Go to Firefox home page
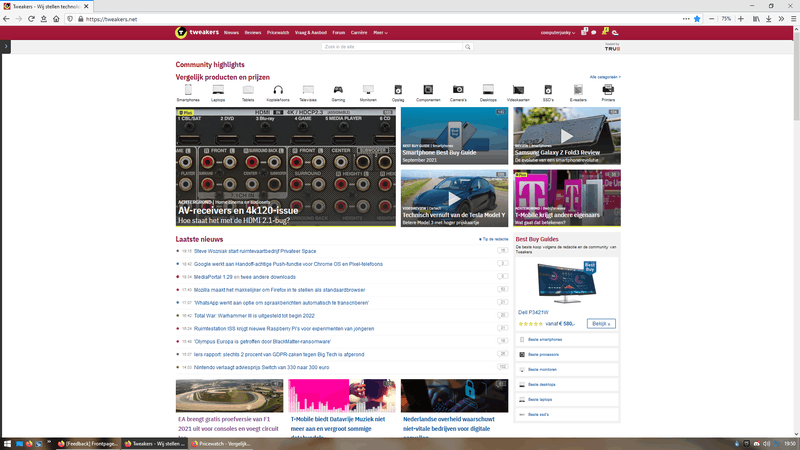This screenshot has width=800, height=450. pos(56,19)
